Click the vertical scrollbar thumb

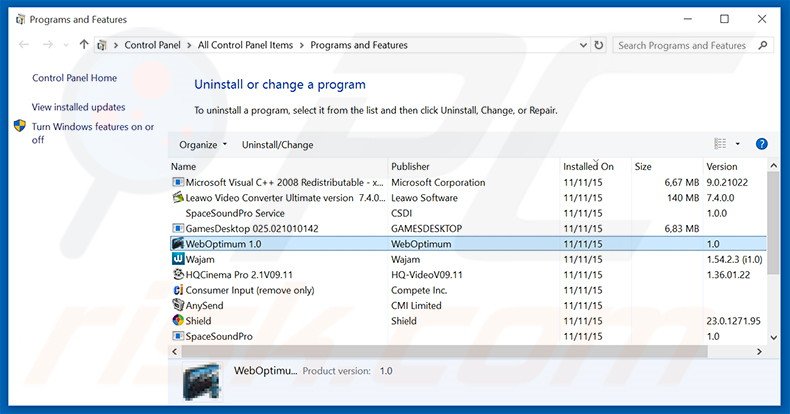(773, 223)
